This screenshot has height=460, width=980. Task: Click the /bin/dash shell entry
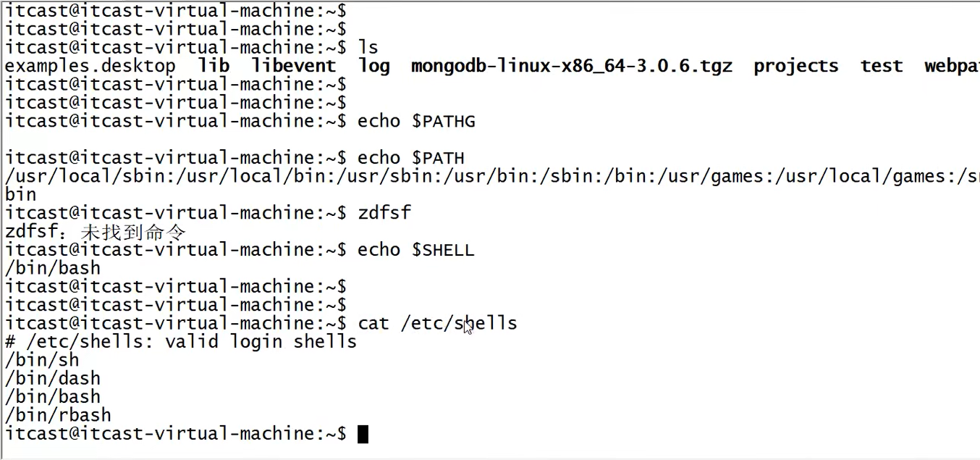click(x=53, y=378)
